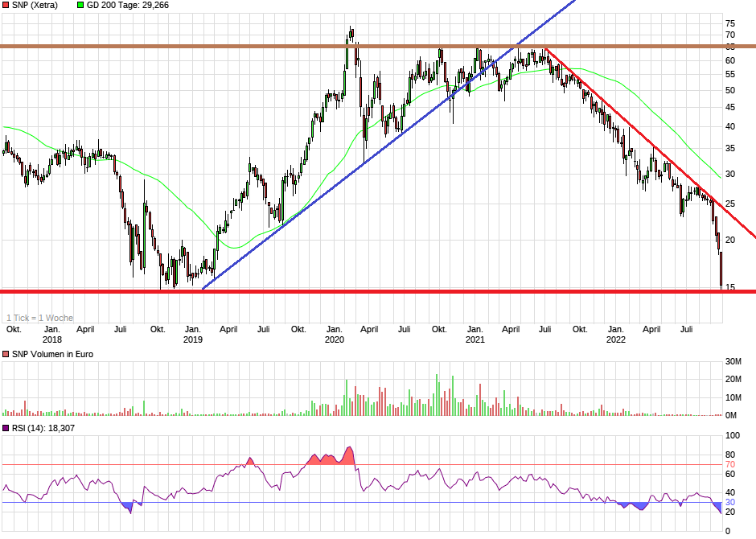756x539 pixels.
Task: Click the price axis value 40
Action: [x=730, y=127]
